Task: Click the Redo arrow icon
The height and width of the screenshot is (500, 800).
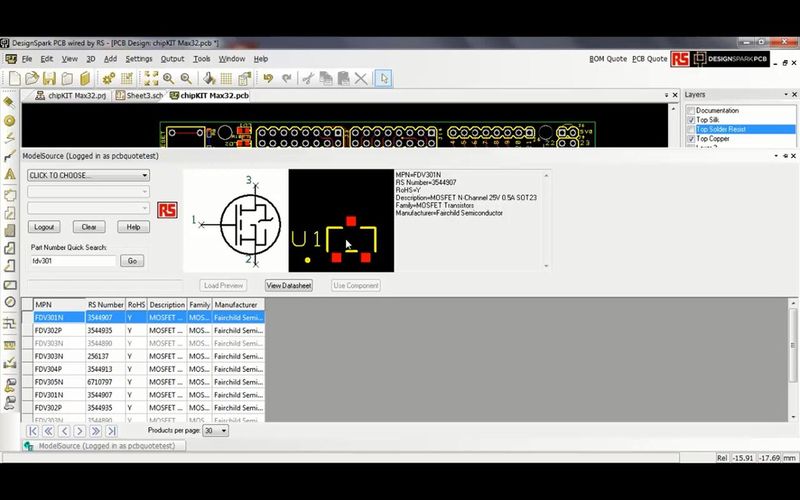Action: tap(287, 79)
